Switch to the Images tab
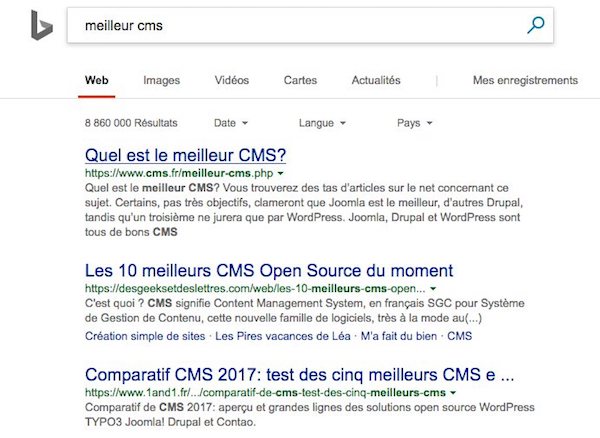 coord(161,80)
